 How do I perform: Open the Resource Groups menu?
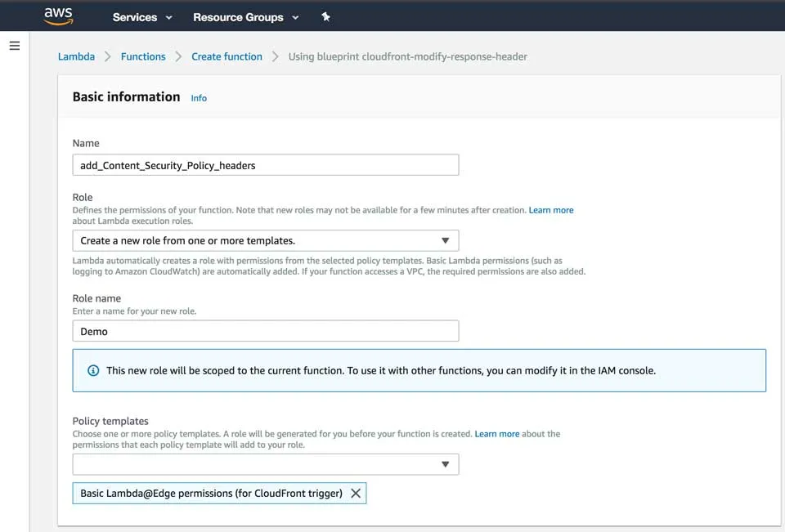(x=240, y=16)
